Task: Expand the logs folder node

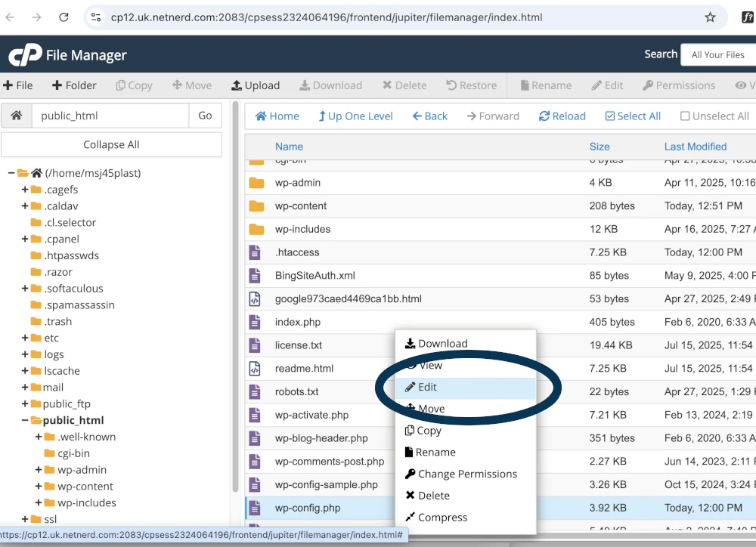Action: pyautogui.click(x=25, y=354)
